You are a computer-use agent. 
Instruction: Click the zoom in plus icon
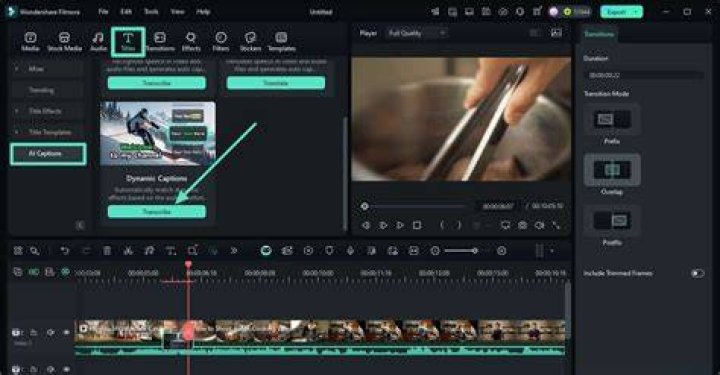(501, 251)
